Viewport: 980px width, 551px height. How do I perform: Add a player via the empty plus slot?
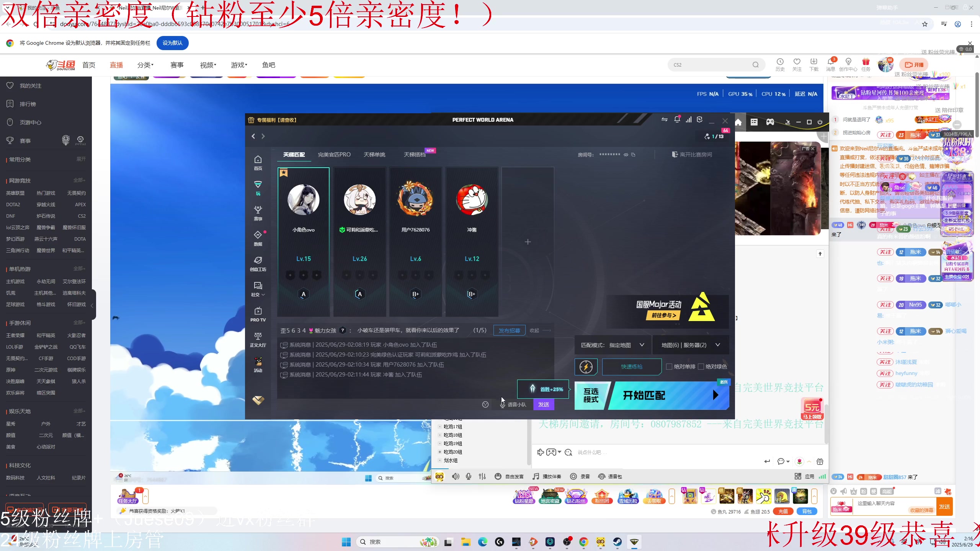click(528, 242)
